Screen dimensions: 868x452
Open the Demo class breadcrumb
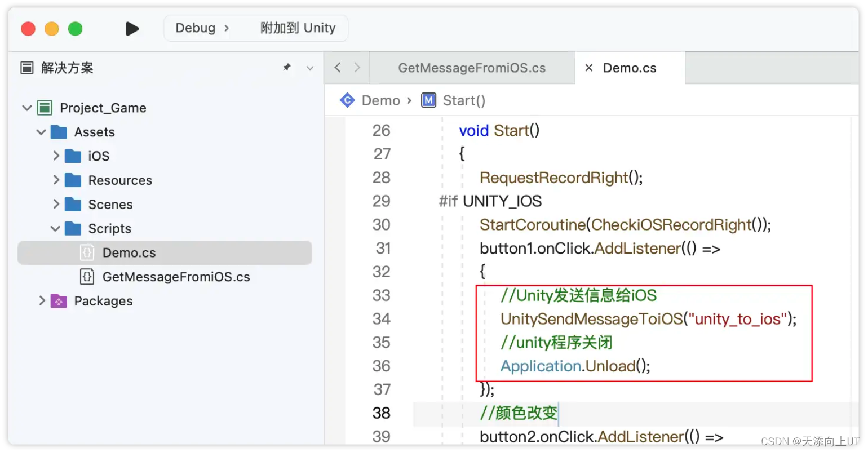381,100
